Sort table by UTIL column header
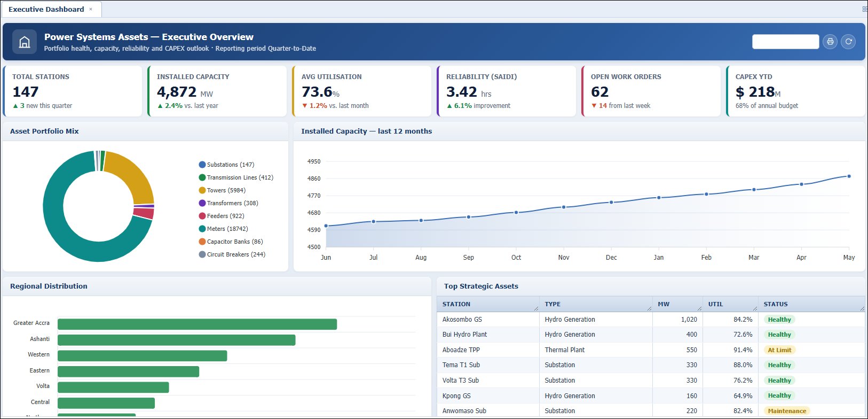868x419 pixels. (x=730, y=304)
